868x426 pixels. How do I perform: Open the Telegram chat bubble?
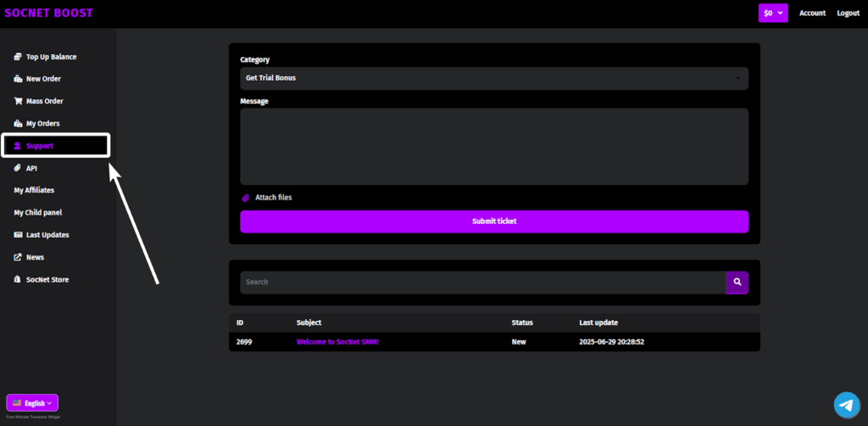tap(846, 405)
